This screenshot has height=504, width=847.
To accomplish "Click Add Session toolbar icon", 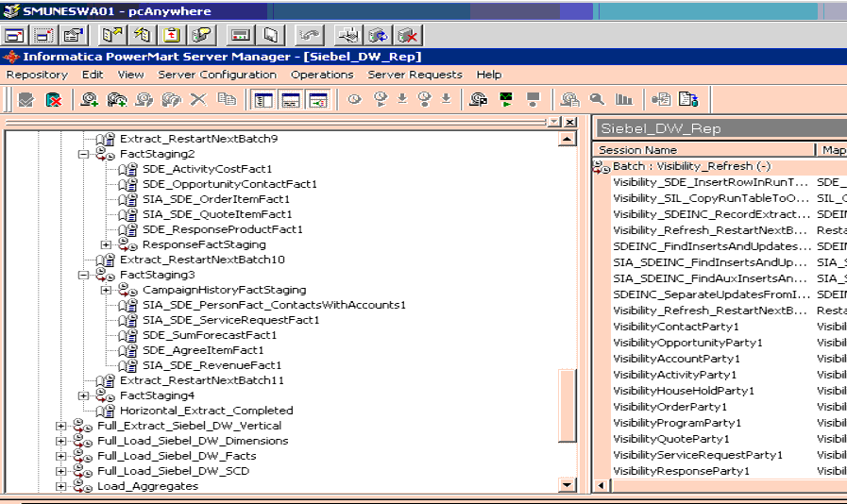I will pos(89,99).
